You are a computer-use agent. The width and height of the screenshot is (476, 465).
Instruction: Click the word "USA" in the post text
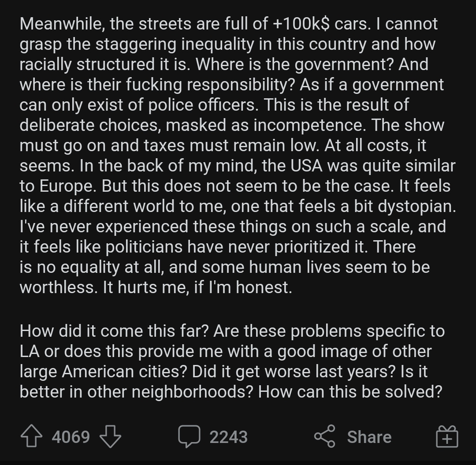point(306,166)
